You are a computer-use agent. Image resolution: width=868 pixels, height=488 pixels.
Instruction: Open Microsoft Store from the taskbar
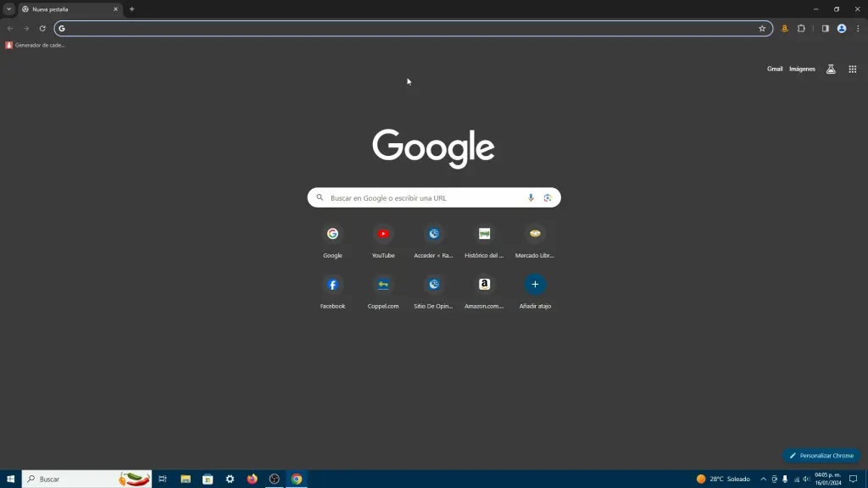point(208,479)
